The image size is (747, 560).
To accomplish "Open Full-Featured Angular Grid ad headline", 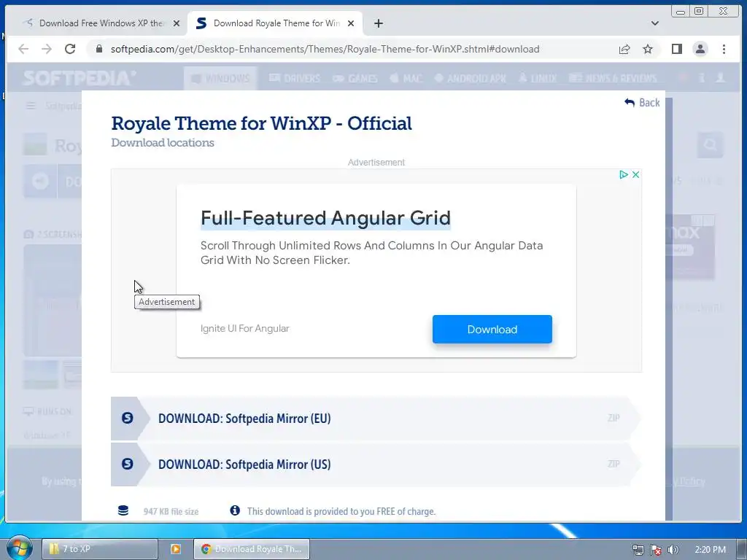I will 325,218.
